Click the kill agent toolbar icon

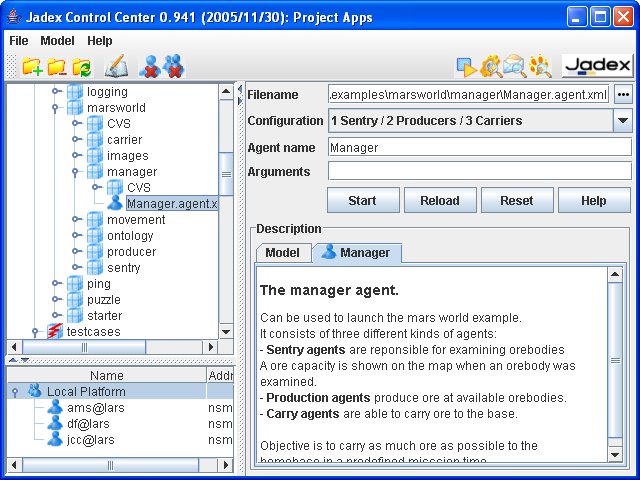tap(149, 67)
